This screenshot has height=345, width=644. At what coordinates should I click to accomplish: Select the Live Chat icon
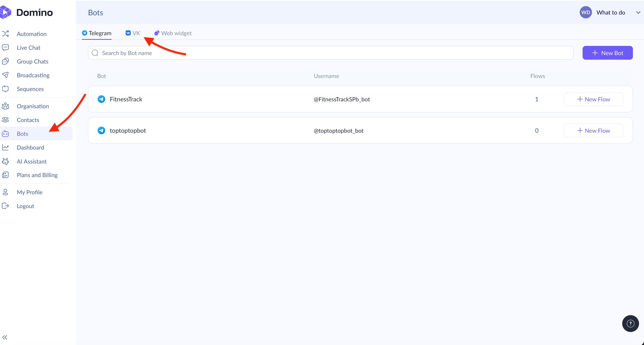click(6, 47)
